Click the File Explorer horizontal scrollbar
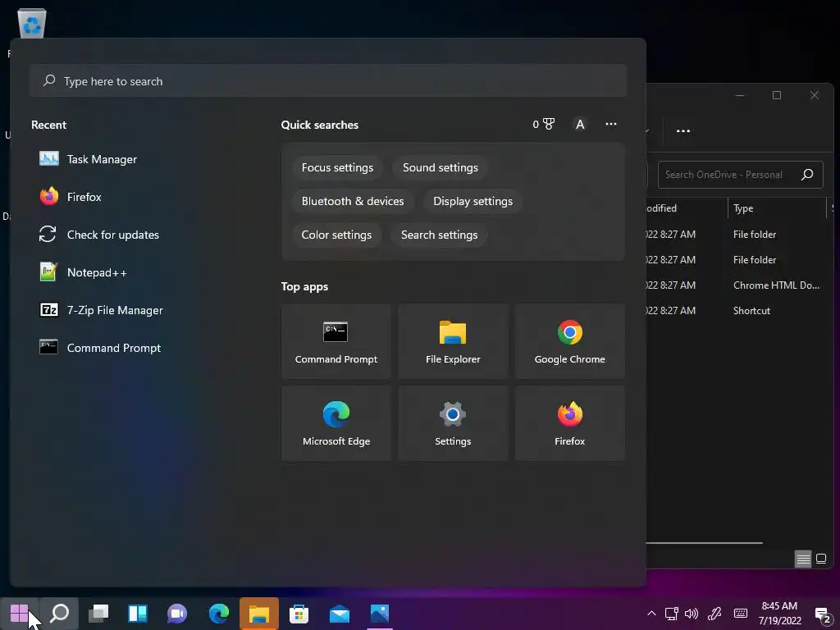Image resolution: width=840 pixels, height=630 pixels. (x=704, y=543)
